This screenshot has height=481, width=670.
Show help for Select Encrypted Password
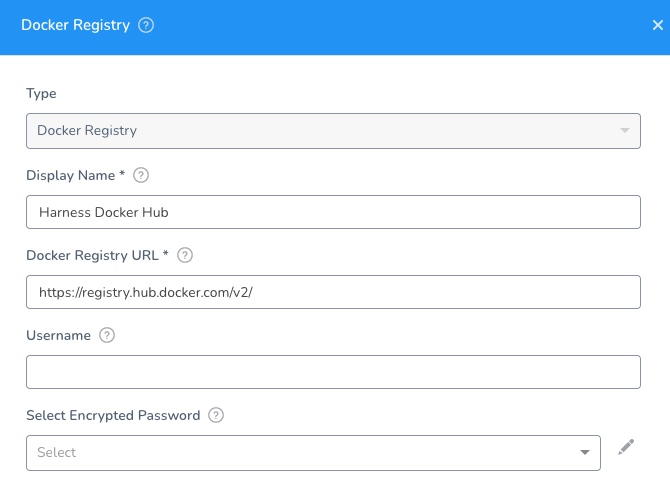(x=216, y=415)
